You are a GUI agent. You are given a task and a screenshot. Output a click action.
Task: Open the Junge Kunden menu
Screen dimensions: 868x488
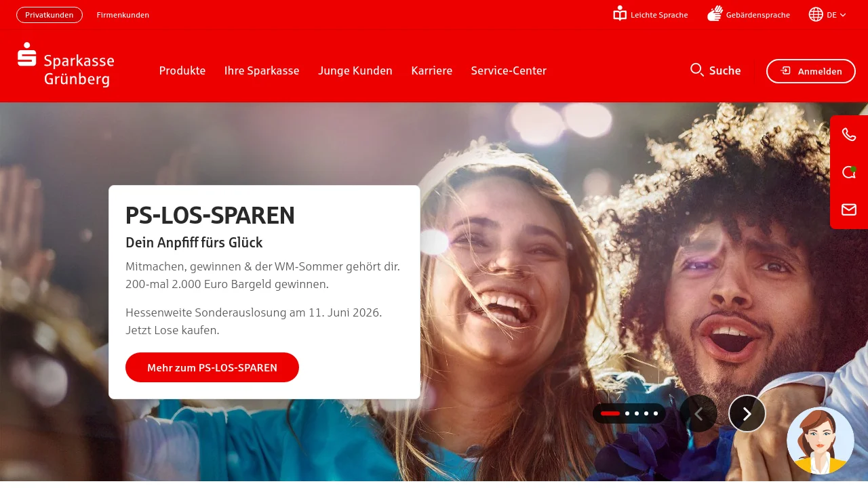click(x=355, y=70)
